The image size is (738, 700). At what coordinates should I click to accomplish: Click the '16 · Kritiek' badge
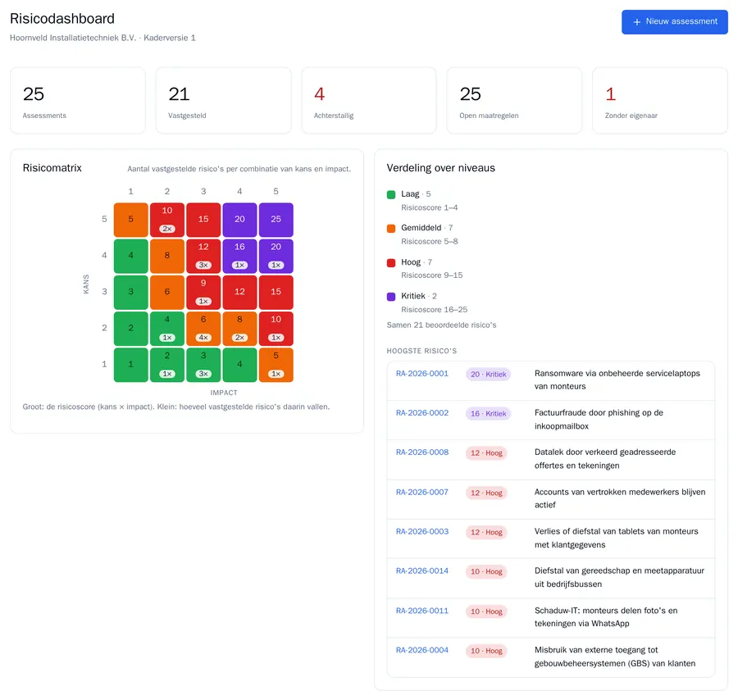click(x=488, y=413)
